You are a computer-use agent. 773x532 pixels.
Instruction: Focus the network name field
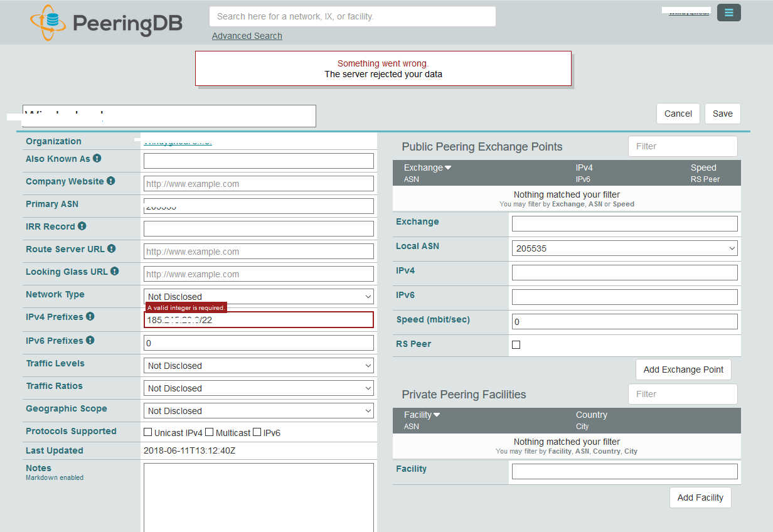pos(169,116)
